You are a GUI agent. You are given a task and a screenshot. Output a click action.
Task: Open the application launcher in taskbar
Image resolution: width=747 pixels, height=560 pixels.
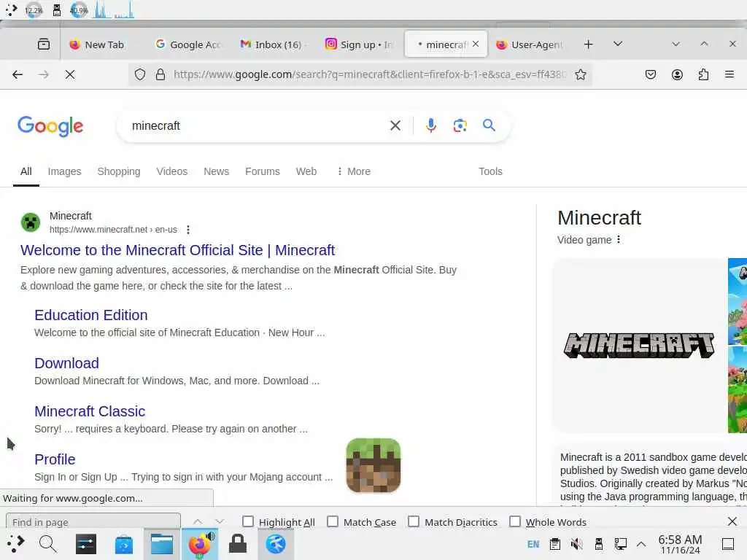tap(15, 543)
